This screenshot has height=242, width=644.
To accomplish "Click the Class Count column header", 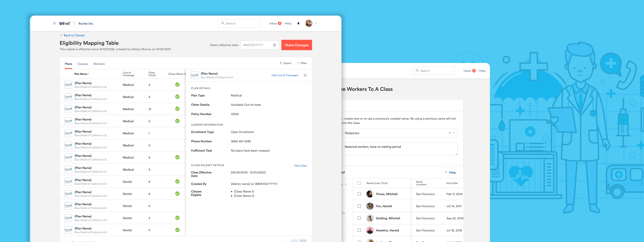I will (x=152, y=74).
